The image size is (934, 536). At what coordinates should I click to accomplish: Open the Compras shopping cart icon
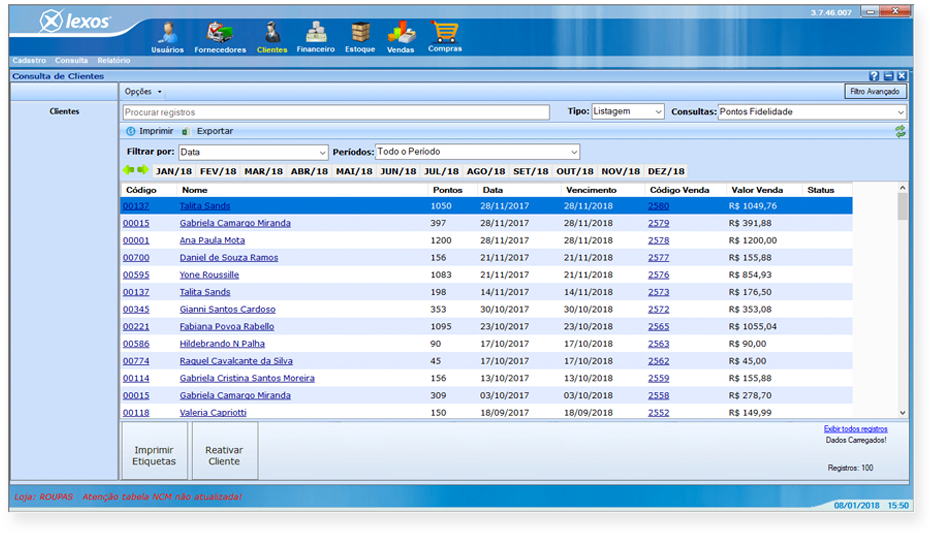(x=445, y=32)
